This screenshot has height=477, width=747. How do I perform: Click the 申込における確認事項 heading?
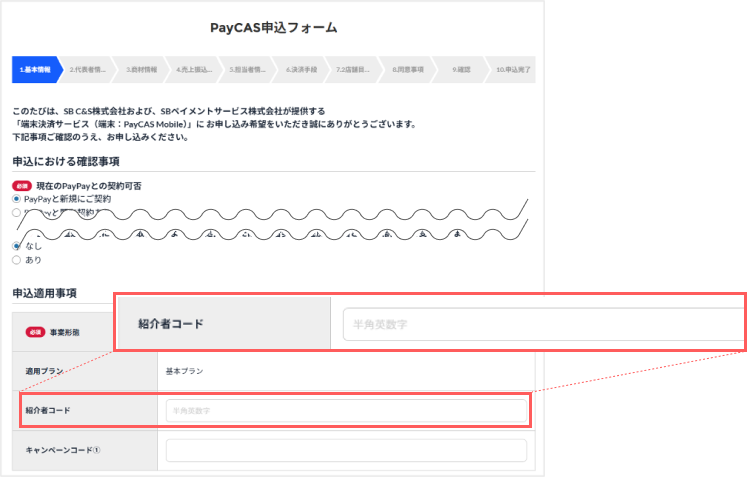click(66, 162)
